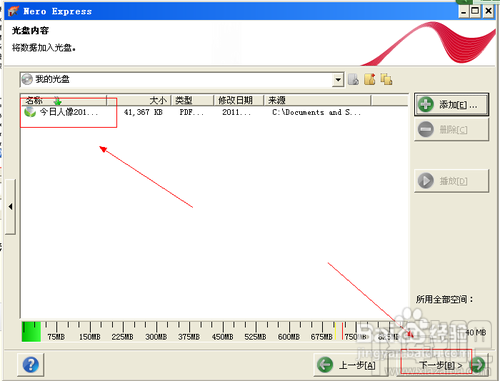
Task: Click the 添加[E] button
Action: pyautogui.click(x=451, y=105)
